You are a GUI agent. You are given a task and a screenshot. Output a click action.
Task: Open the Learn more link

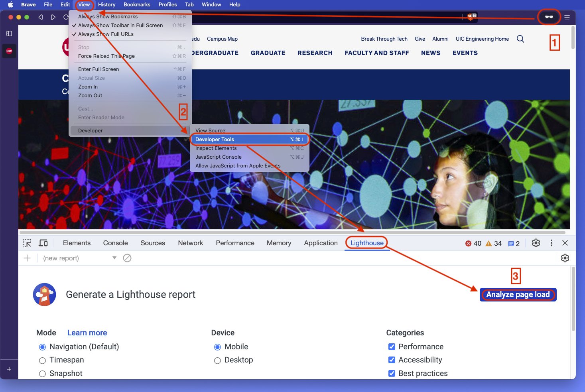tap(87, 333)
